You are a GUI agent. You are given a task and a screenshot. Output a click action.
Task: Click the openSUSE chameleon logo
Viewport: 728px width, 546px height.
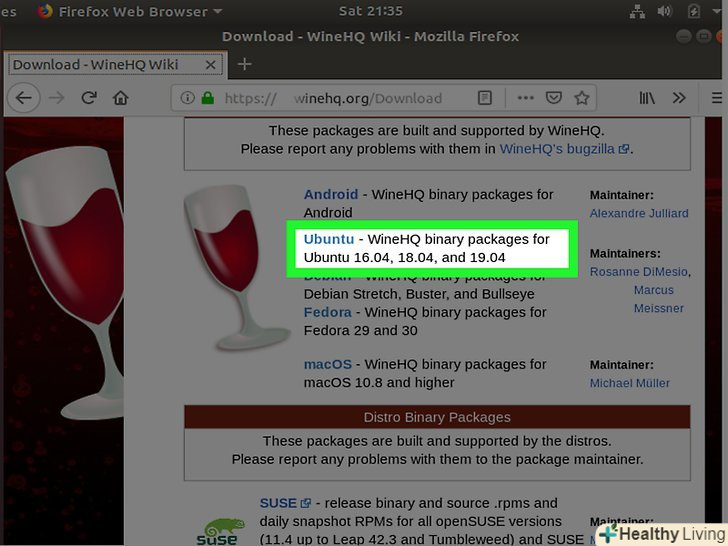[221, 532]
